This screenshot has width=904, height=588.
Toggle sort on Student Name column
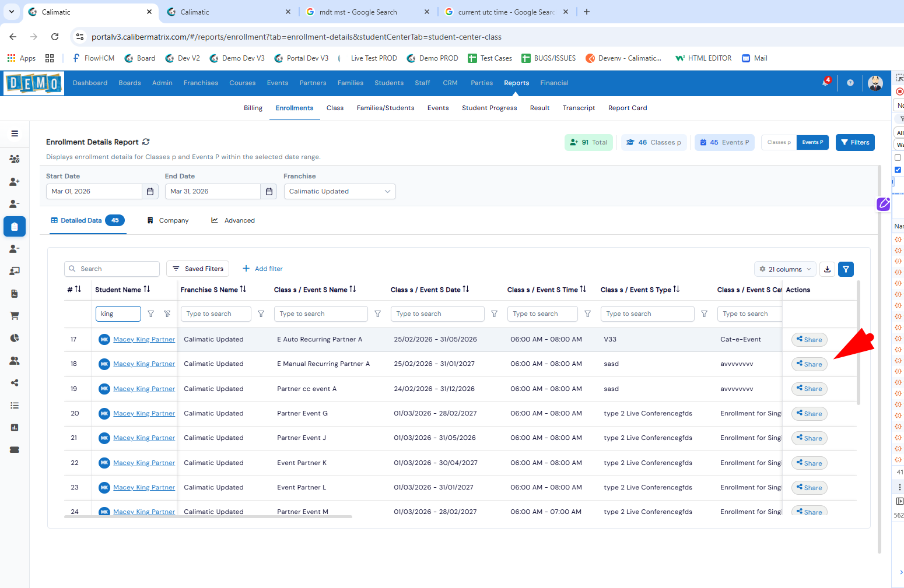[147, 290]
